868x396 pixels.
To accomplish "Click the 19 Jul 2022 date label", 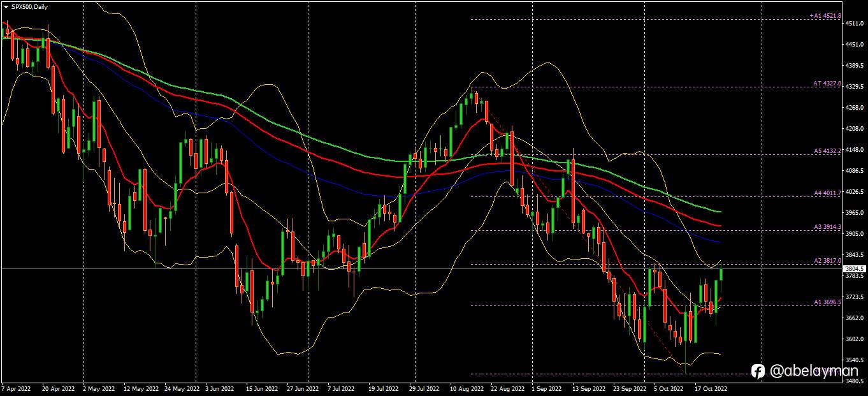I will [384, 388].
